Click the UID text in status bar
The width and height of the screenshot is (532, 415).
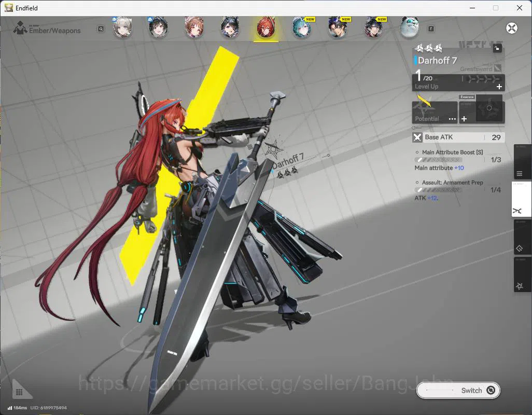tap(49, 408)
